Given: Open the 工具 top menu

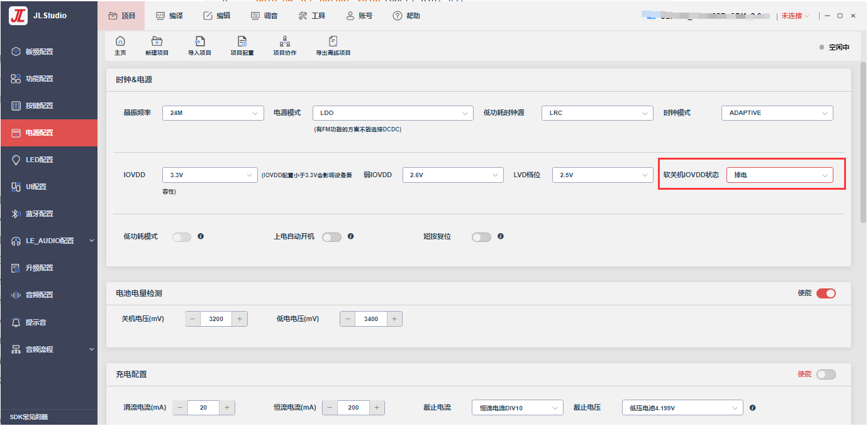Looking at the screenshot, I should (312, 16).
